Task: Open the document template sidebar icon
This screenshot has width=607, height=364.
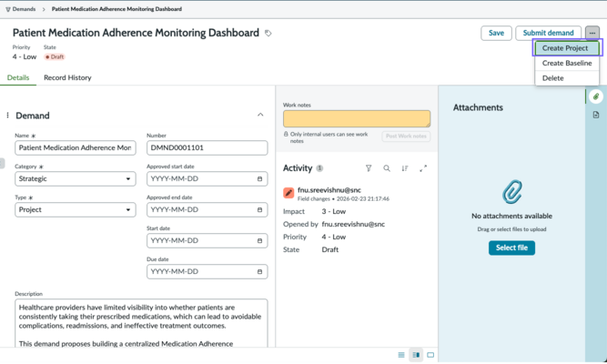Action: tap(596, 115)
